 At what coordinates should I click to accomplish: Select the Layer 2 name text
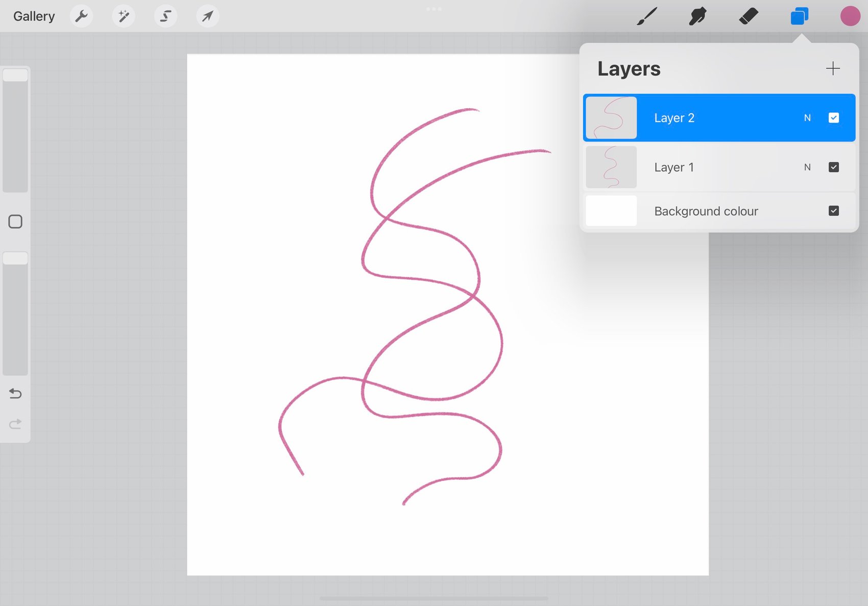[674, 118]
